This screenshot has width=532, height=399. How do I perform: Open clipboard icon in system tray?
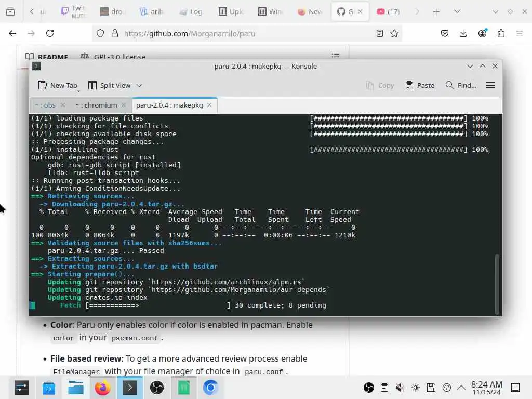click(384, 388)
